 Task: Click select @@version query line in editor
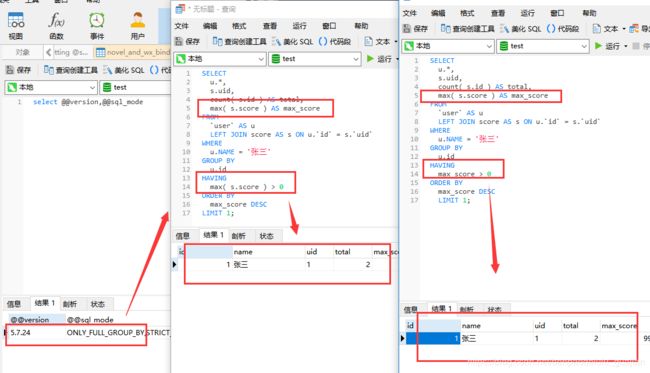point(88,102)
